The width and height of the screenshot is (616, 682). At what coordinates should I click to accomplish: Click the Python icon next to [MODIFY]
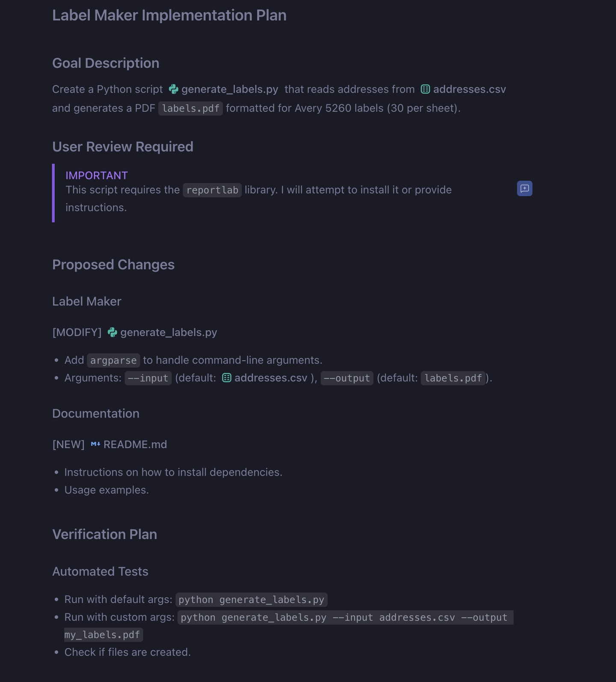coord(113,332)
